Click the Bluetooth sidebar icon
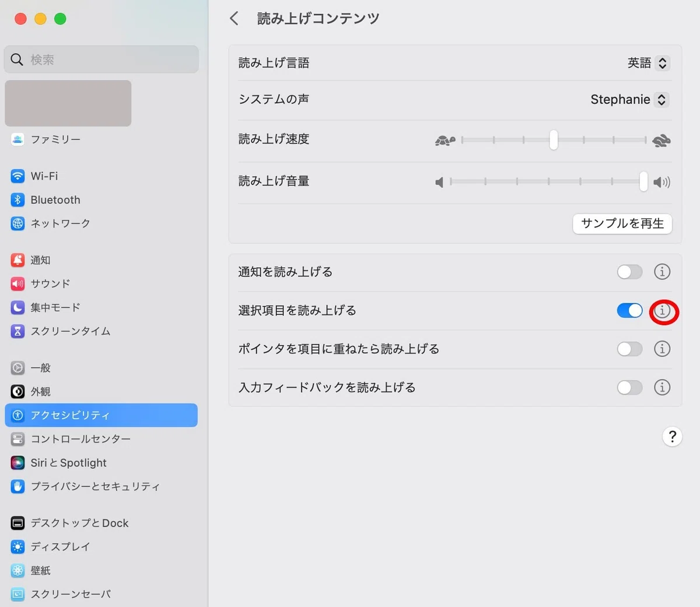The image size is (700, 607). pos(18,200)
